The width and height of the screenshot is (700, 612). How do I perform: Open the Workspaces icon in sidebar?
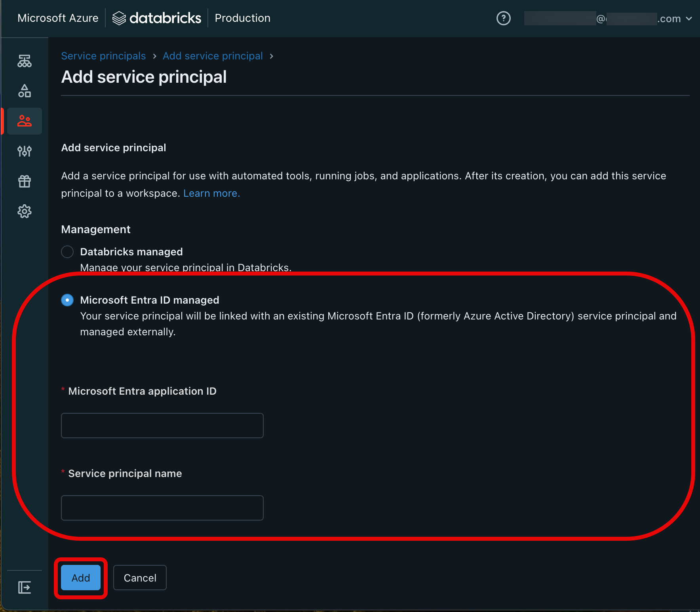tap(25, 61)
